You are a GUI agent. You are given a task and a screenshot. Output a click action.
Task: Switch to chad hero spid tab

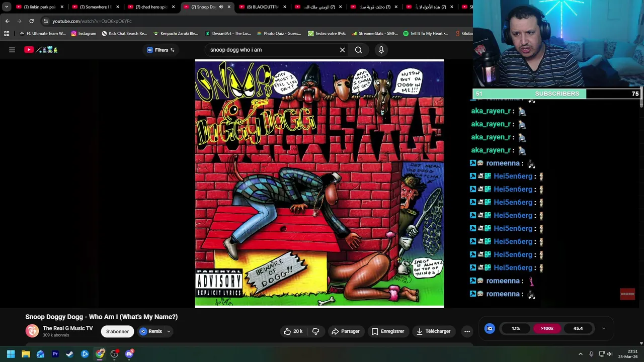151,7
